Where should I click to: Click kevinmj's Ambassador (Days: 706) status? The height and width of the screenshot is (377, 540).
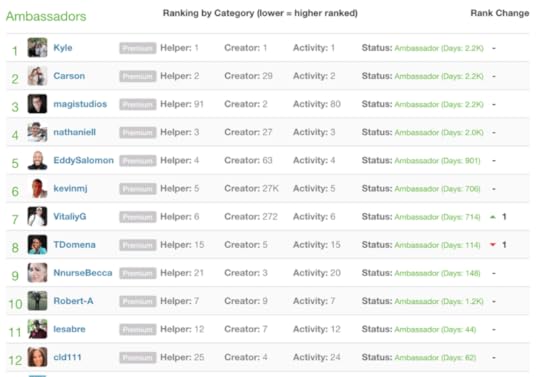[x=437, y=189]
